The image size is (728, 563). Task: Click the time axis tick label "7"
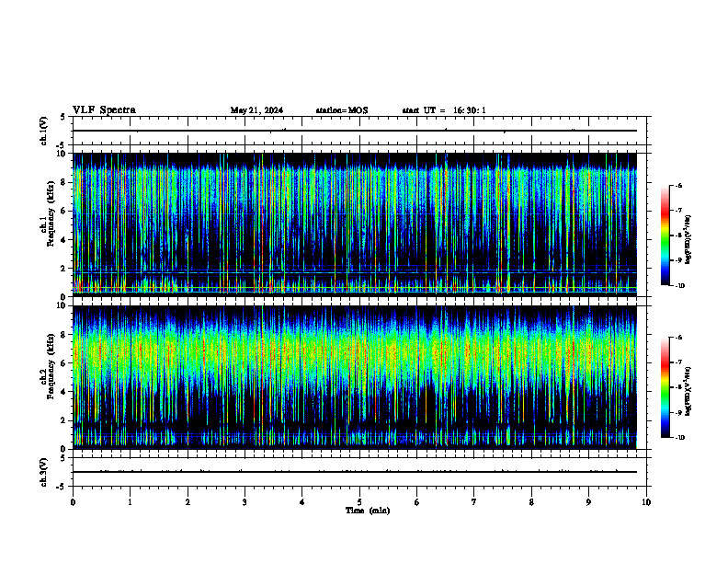coord(474,502)
